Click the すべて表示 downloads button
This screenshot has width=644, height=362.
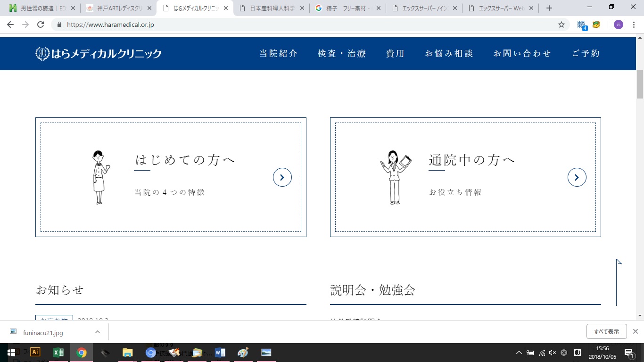(607, 331)
